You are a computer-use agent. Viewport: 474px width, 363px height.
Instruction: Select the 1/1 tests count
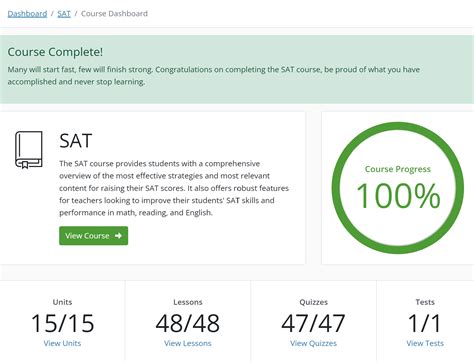(425, 323)
